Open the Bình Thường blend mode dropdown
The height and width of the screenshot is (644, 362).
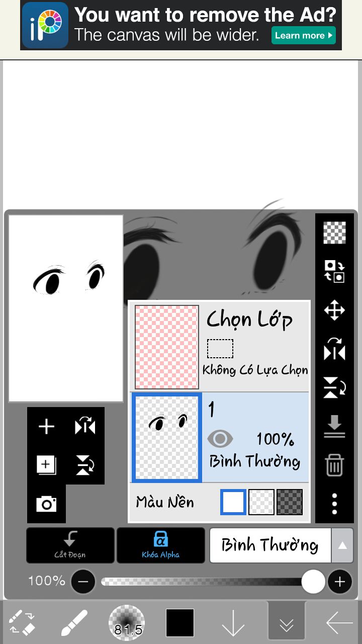tap(270, 545)
